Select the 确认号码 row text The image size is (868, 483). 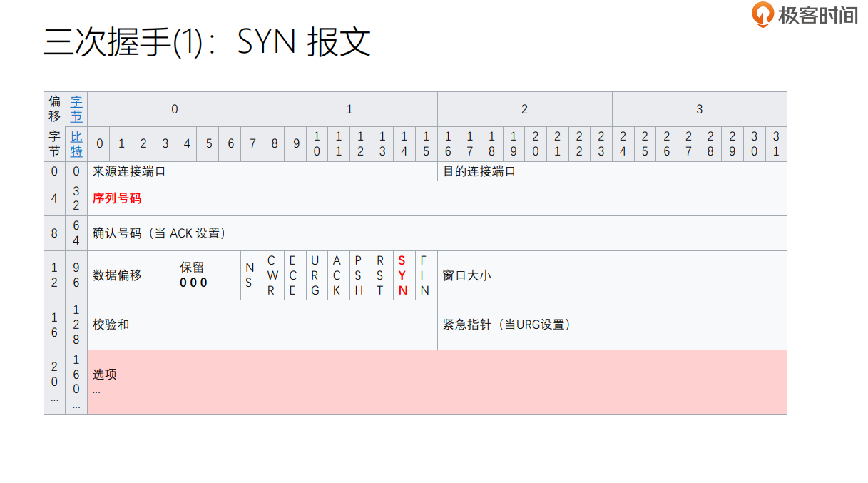(x=159, y=233)
